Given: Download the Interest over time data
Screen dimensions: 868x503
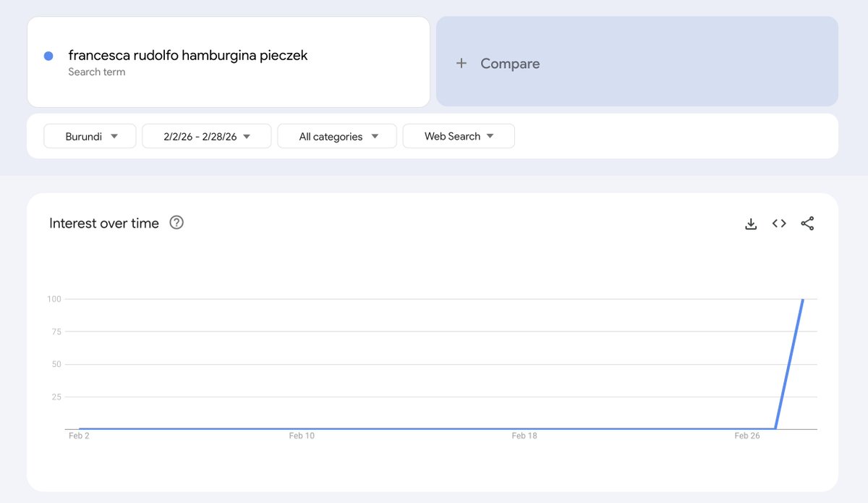Looking at the screenshot, I should [x=751, y=224].
